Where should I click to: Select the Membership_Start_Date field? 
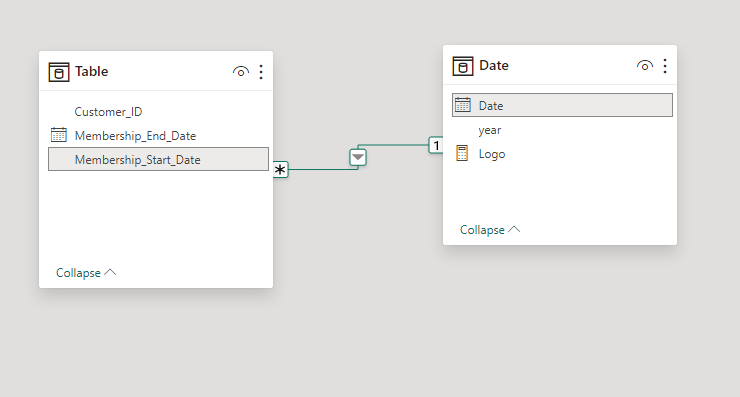coord(159,159)
